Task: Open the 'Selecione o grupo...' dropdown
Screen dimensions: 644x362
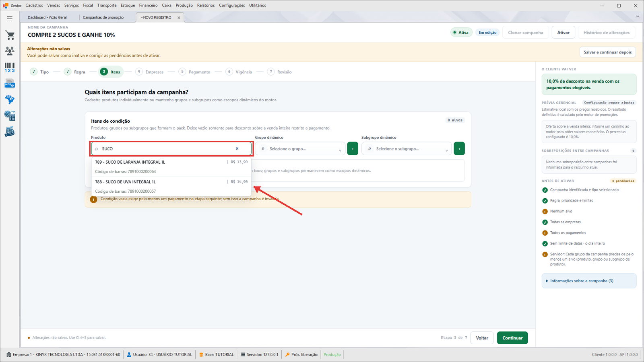Action: (x=300, y=149)
